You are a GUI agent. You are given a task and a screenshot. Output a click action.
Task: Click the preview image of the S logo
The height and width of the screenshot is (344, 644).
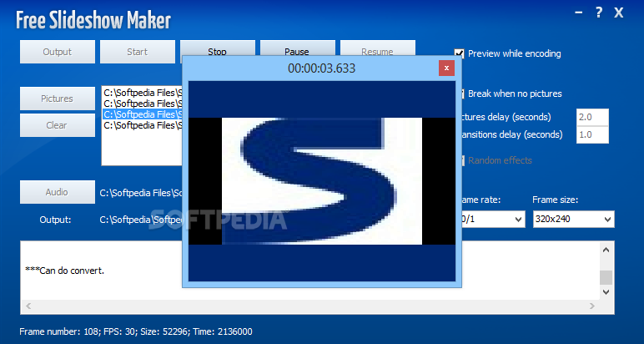pyautogui.click(x=322, y=181)
